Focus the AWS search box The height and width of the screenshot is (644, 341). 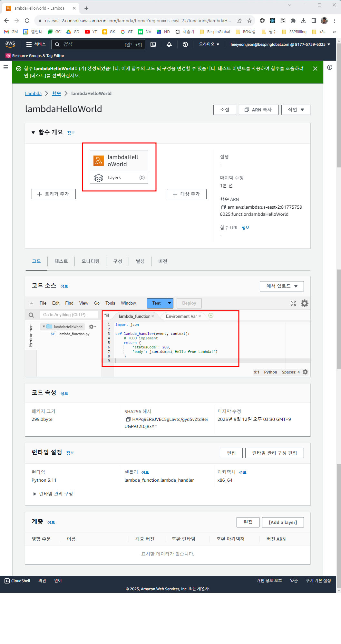tap(98, 44)
